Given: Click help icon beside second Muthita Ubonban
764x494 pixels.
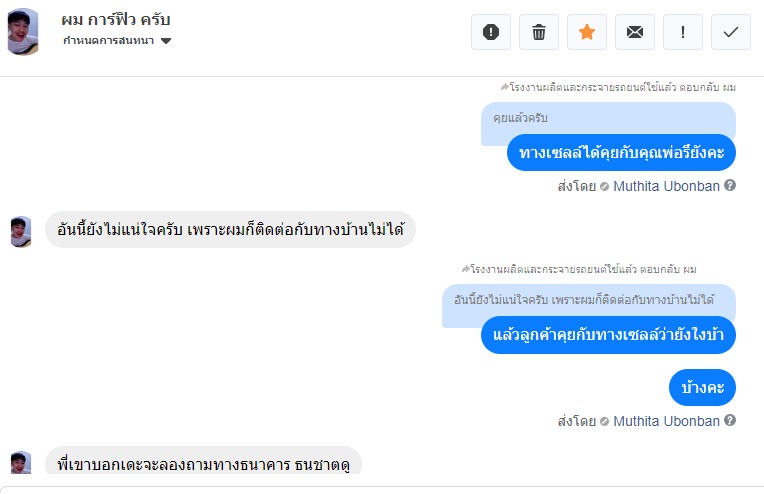Looking at the screenshot, I should 730,421.
